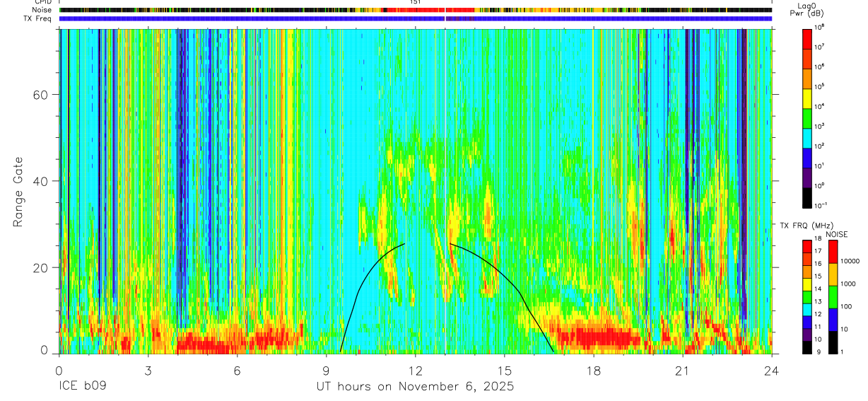
Task: Click the '18' TX frequency legend value
Action: (x=819, y=240)
